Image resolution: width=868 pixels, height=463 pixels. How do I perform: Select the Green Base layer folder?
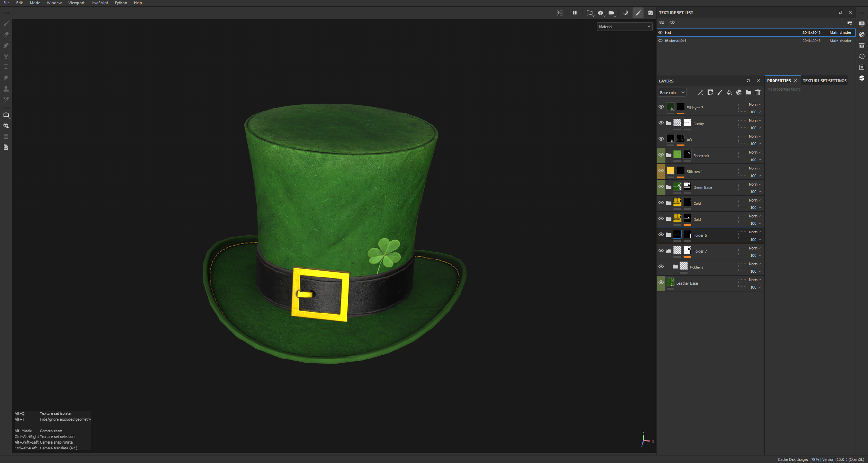[x=702, y=187]
